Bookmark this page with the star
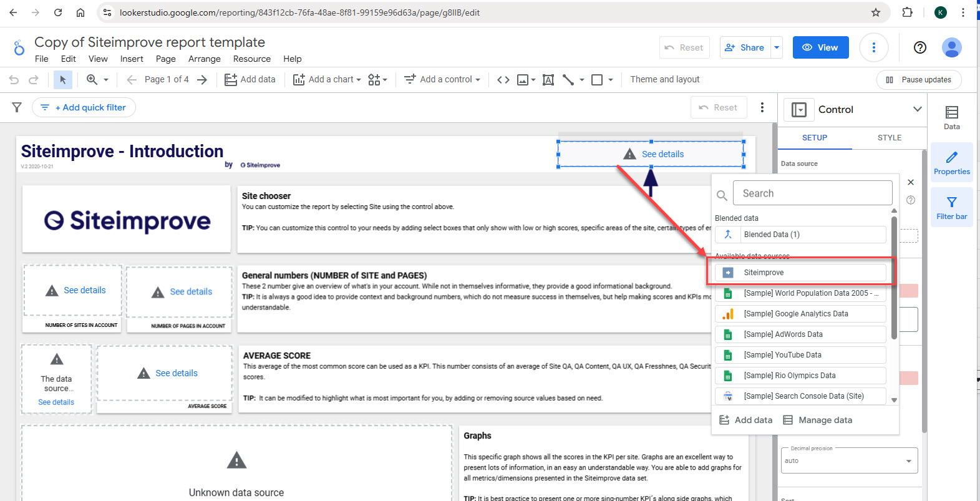980x501 pixels. (x=876, y=12)
